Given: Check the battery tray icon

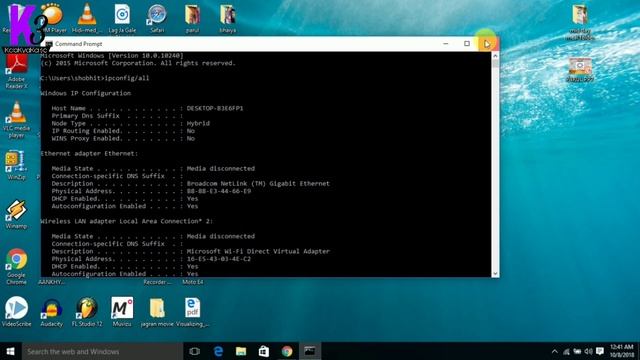Looking at the screenshot, I should click(577, 351).
